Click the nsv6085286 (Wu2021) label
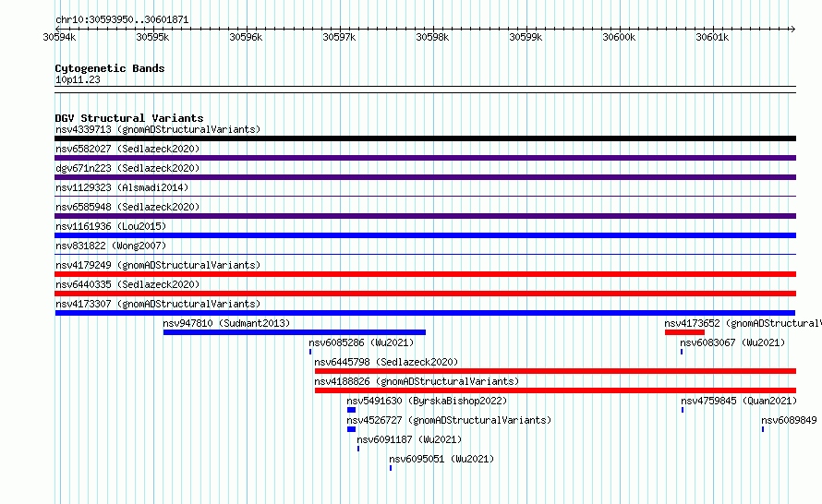822x504 pixels. (361, 342)
